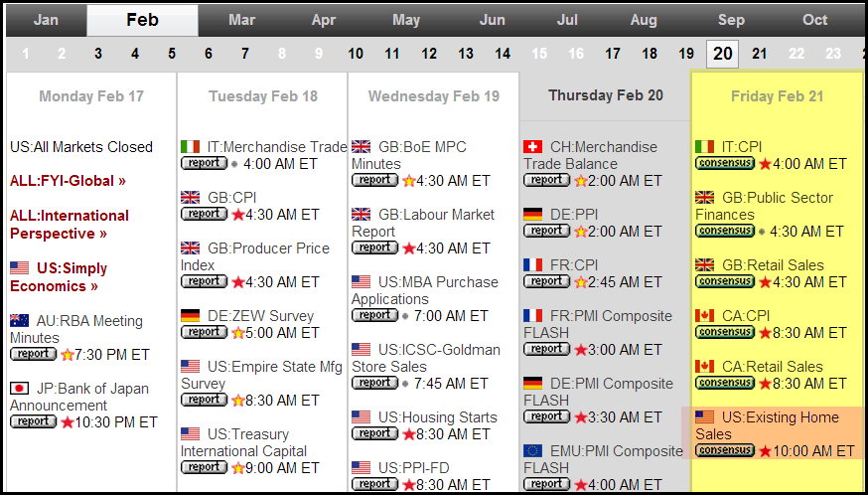Click the Japan flag beside Bank of Japan
This screenshot has width=868, height=495.
(20, 388)
